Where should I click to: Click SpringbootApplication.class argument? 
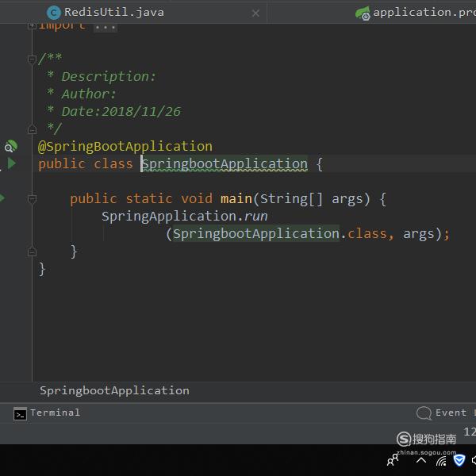click(x=279, y=234)
